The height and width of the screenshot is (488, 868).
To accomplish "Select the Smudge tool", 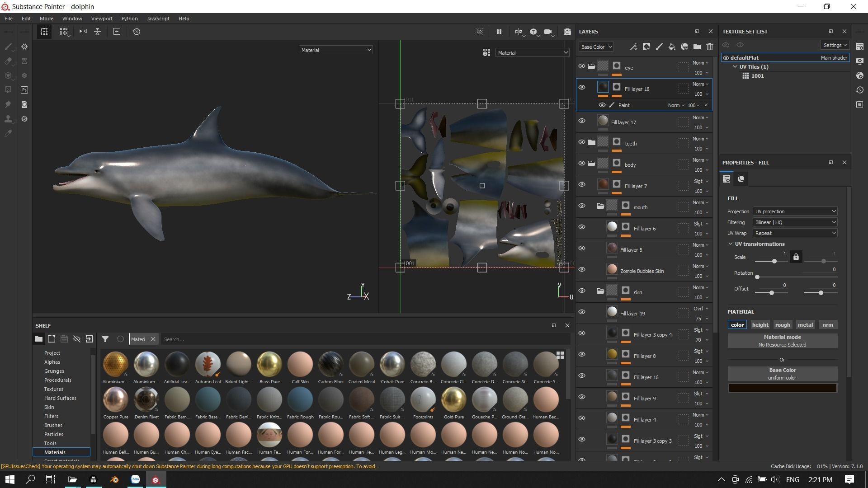I will click(x=8, y=104).
